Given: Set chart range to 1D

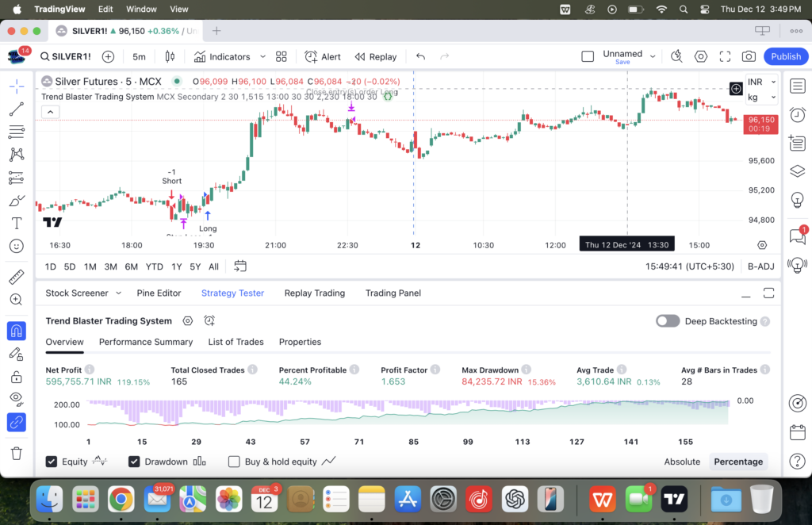Looking at the screenshot, I should point(50,266).
